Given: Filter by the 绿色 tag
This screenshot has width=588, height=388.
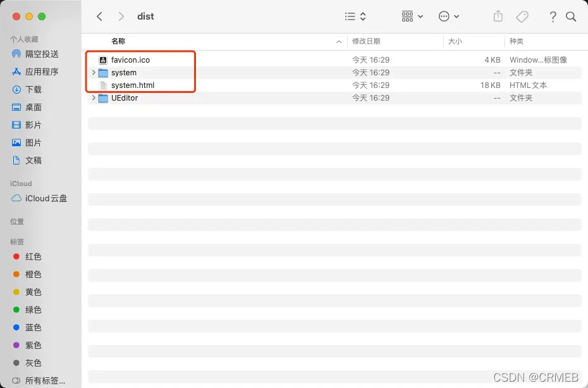Looking at the screenshot, I should tap(27, 310).
